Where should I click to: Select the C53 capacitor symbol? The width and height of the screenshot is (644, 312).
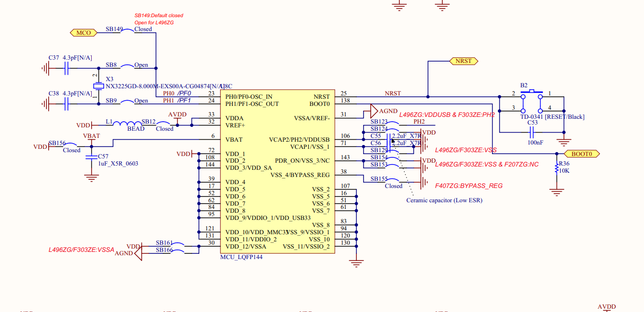pyautogui.click(x=531, y=132)
